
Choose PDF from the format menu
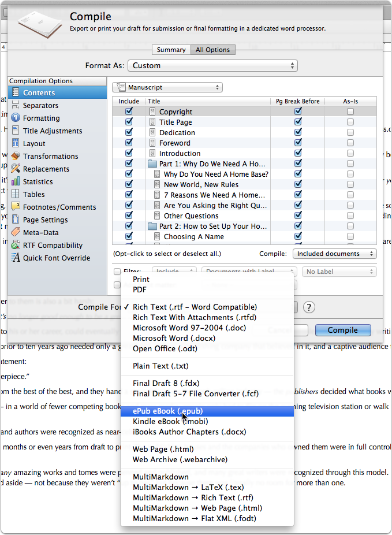coord(207,289)
